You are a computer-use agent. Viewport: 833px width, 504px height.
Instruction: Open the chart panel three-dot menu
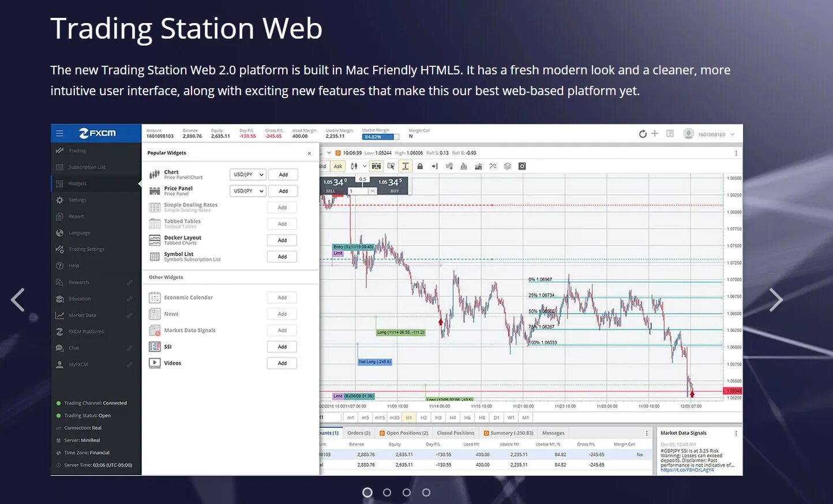point(736,153)
